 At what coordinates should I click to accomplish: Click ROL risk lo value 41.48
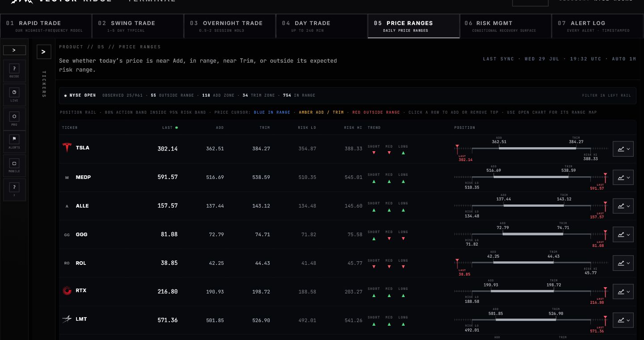pyautogui.click(x=309, y=263)
